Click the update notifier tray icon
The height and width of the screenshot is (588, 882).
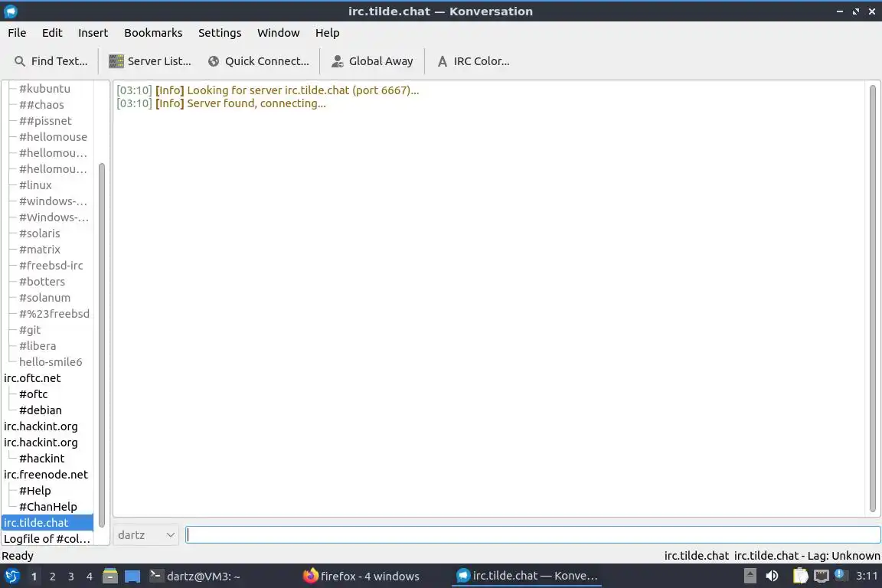[840, 574]
